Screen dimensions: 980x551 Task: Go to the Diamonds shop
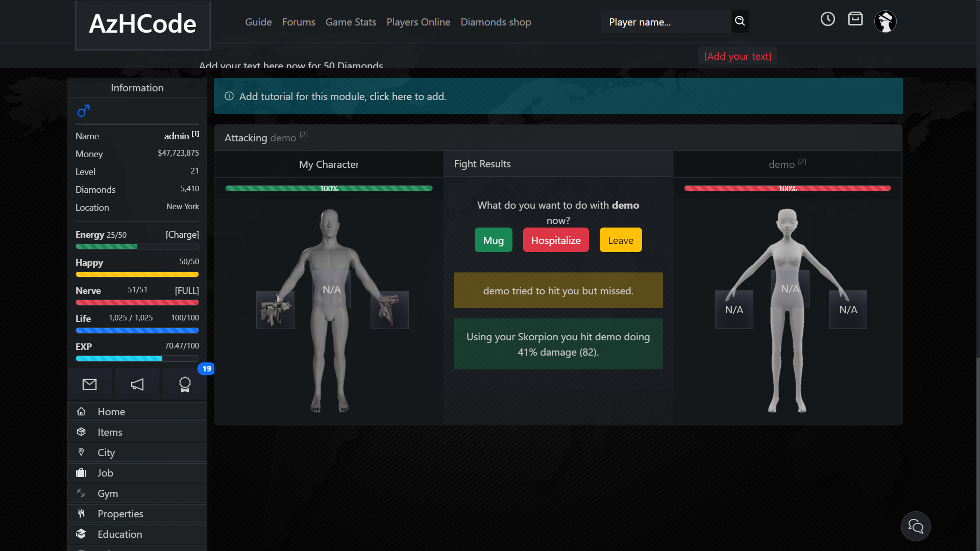coord(496,22)
